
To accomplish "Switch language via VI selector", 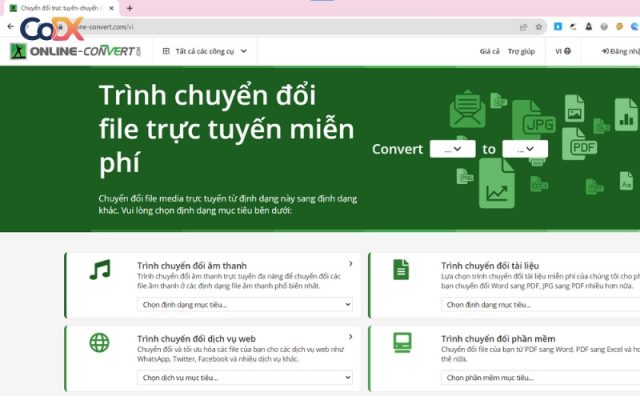I will pos(563,51).
